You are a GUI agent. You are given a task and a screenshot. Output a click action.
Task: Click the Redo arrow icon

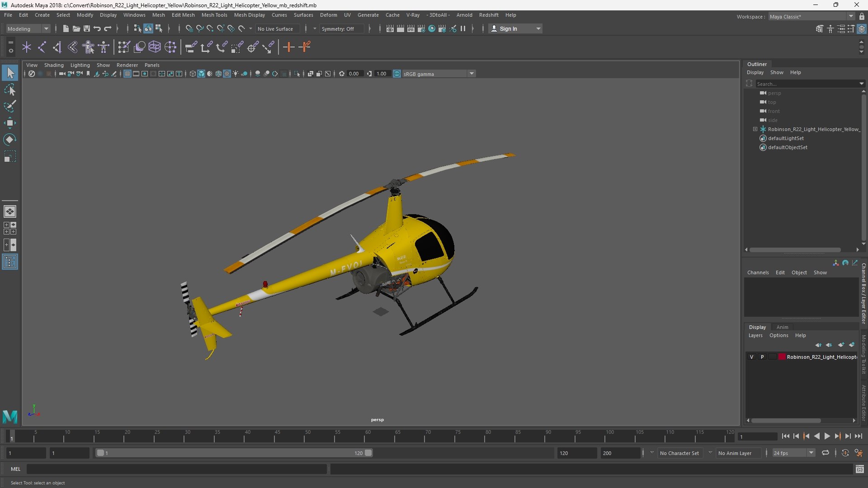[108, 28]
